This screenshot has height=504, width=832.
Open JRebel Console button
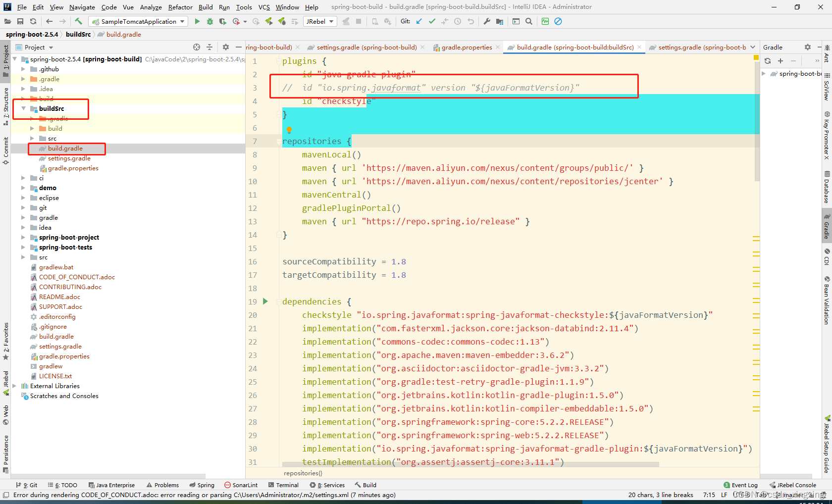(792, 485)
